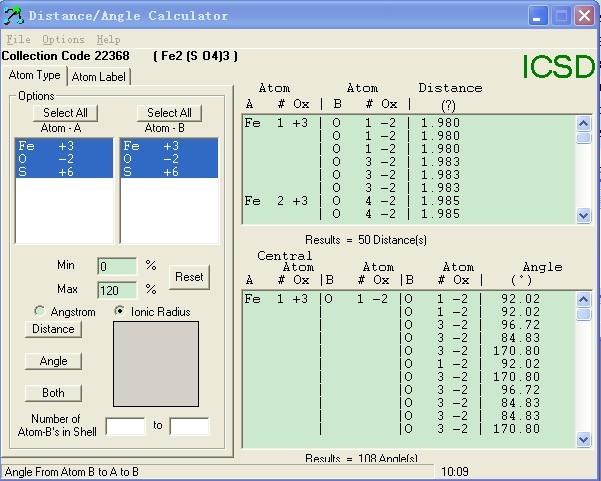Click the status bar time 10:09

(455, 472)
